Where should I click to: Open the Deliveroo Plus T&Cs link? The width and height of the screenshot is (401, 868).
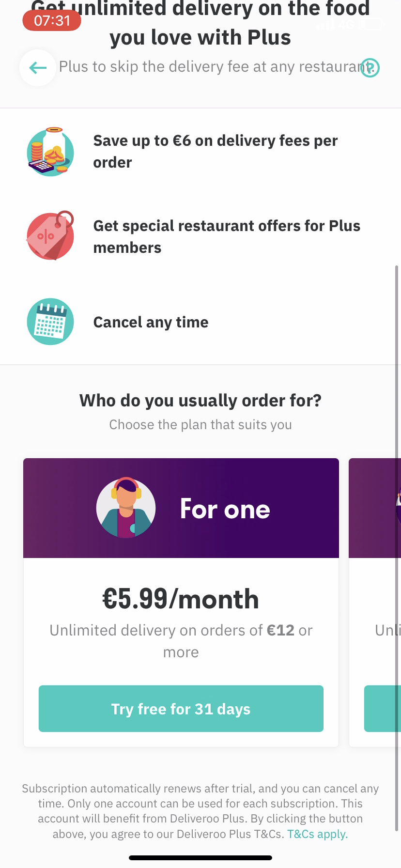317,834
